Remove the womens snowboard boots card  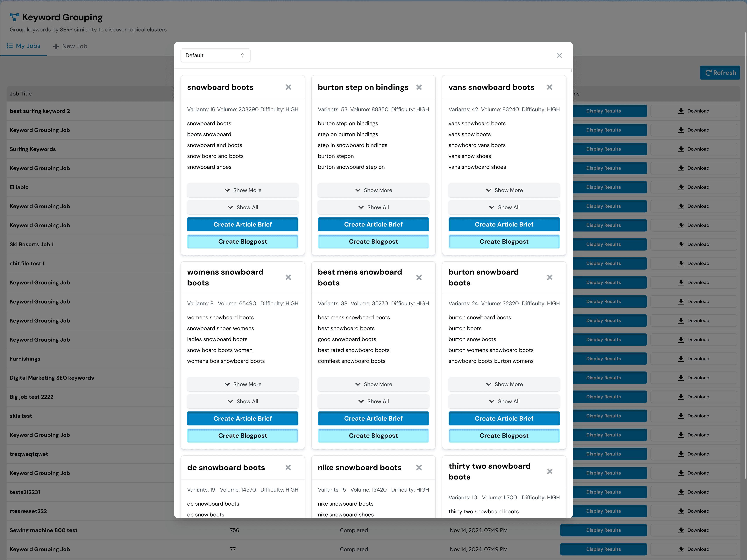[288, 277]
